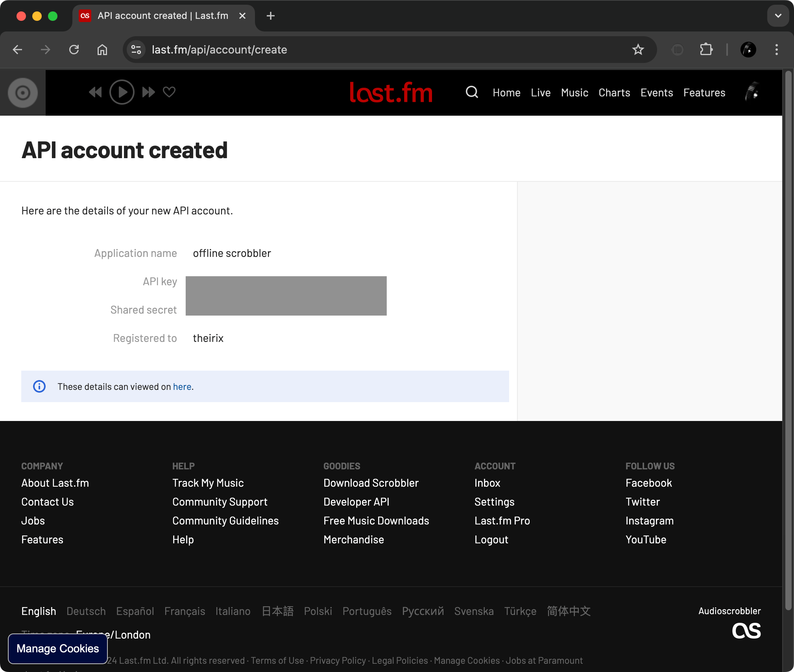Select Logout under the Account section

pos(491,539)
